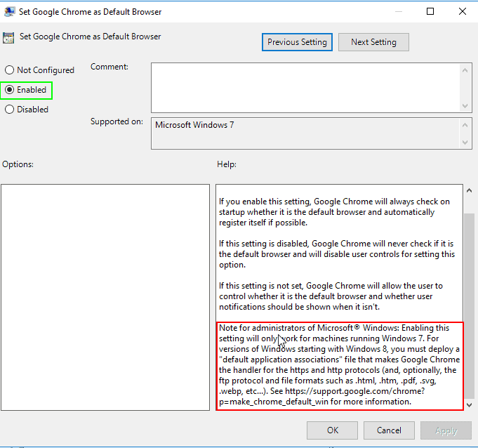Click the Supported on text field
478x448 pixels.
(305, 133)
